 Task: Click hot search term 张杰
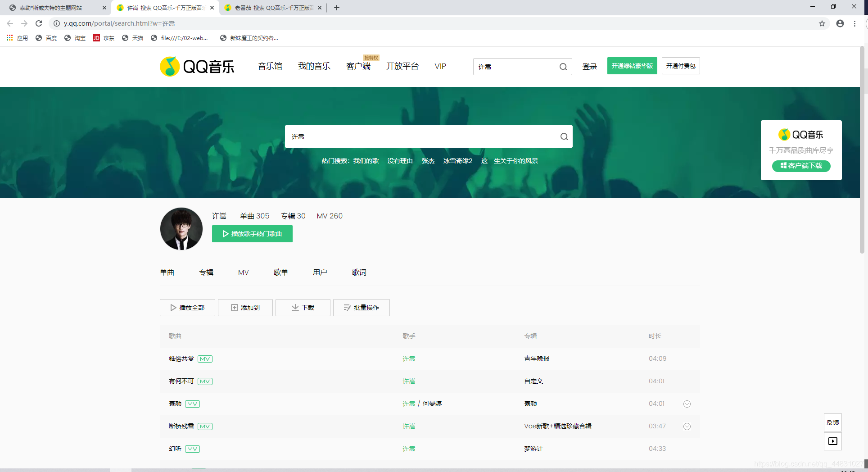pyautogui.click(x=428, y=161)
